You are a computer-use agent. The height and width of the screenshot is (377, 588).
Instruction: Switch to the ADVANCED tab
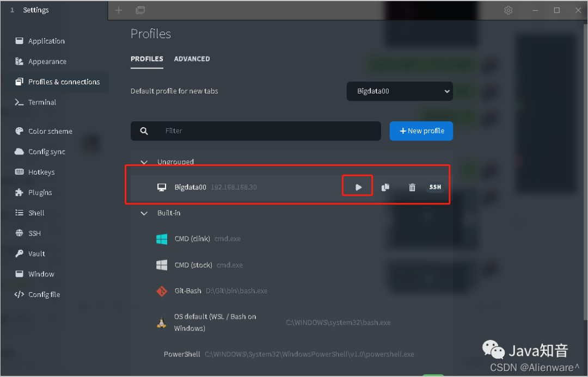192,59
